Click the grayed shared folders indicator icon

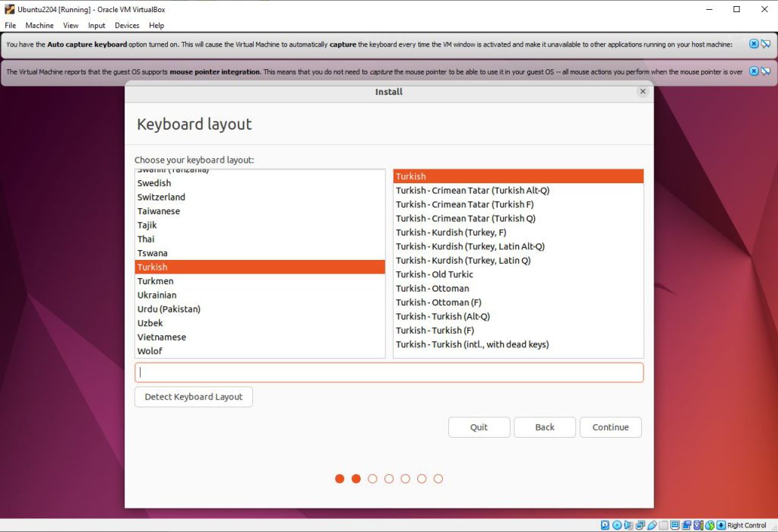point(663,525)
